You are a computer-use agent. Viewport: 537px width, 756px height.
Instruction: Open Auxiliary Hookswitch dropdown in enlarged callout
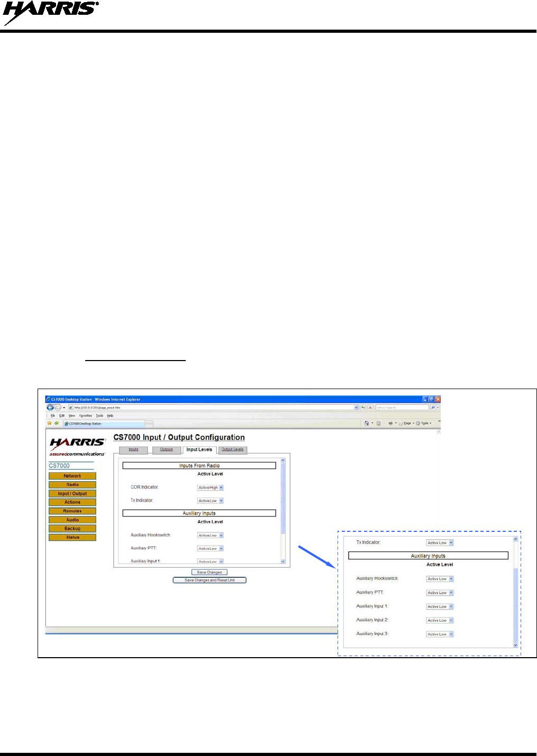point(440,579)
